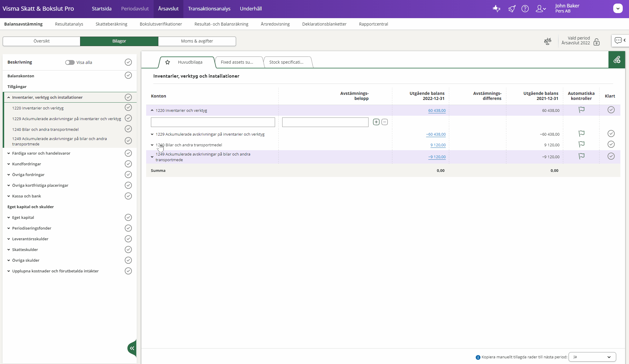629x364 pixels.
Task: Open the Fixed assets attachment tab
Action: pyautogui.click(x=237, y=62)
